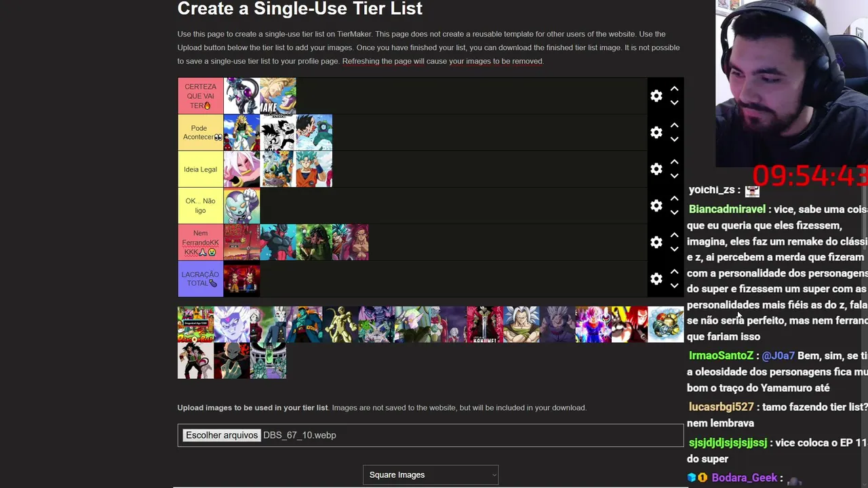This screenshot has height=488, width=868.
Task: Move OK... Não ligo row down
Action: tap(674, 213)
